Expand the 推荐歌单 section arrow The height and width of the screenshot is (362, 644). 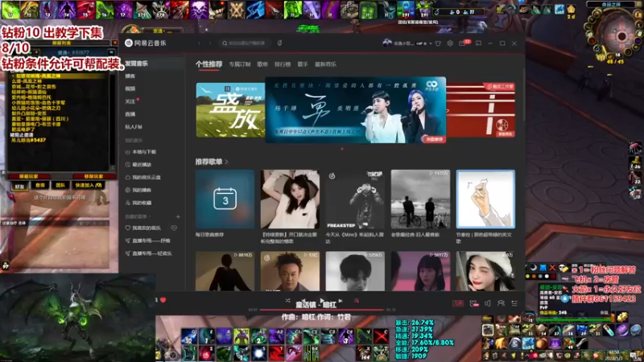pos(226,162)
